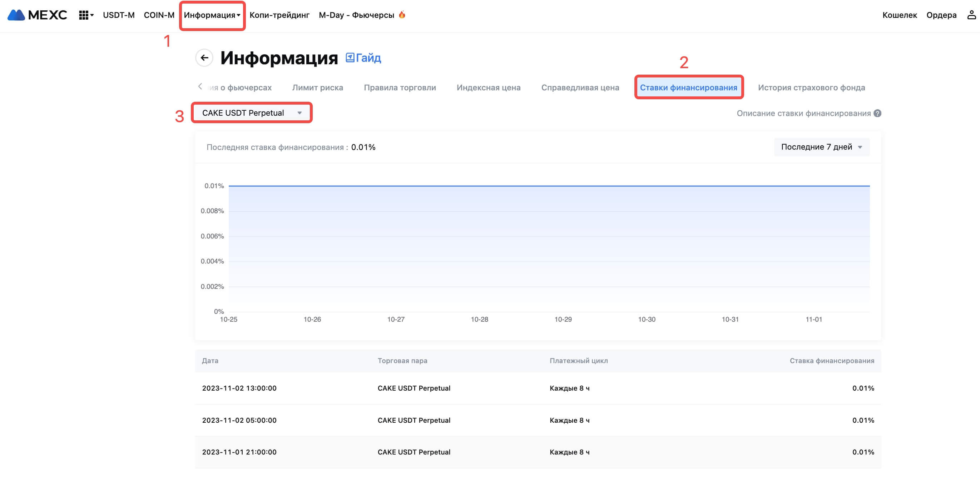Open the apps grid menu icon
This screenshot has width=980, height=477.
(84, 15)
